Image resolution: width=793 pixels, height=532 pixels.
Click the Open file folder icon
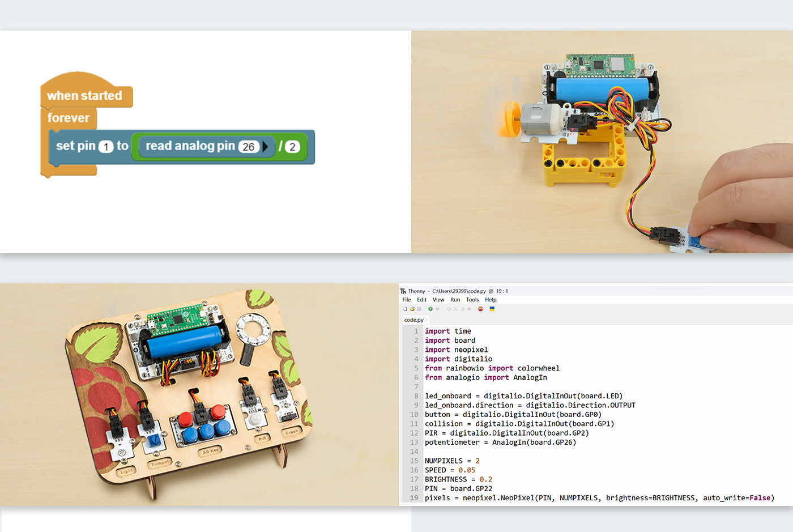tap(412, 309)
